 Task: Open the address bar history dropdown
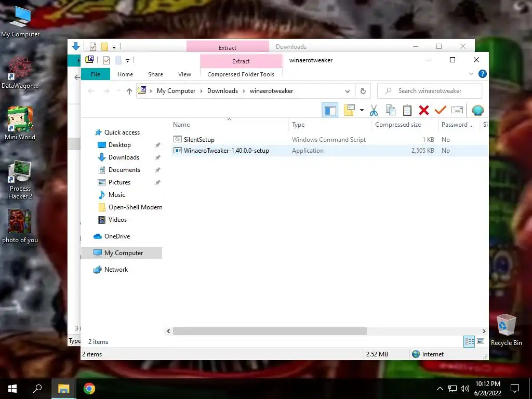pyautogui.click(x=348, y=91)
